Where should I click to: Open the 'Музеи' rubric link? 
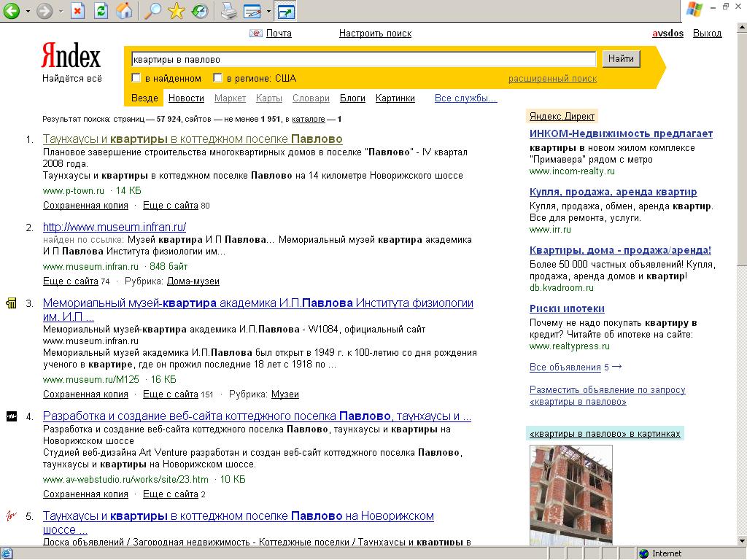[x=285, y=394]
